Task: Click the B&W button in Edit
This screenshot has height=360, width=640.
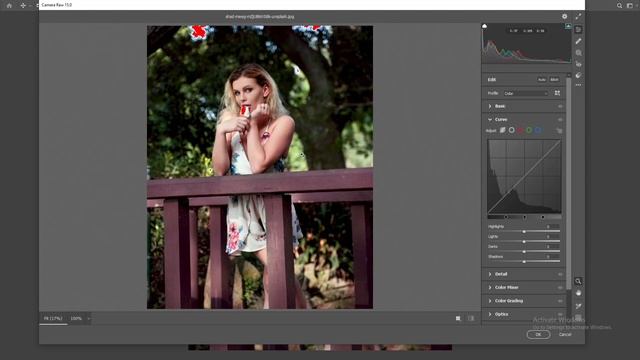Action: pos(554,80)
